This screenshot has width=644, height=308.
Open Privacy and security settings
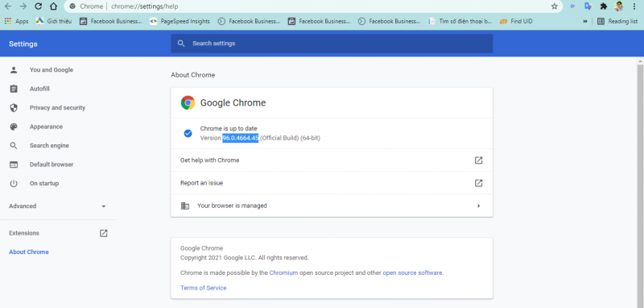[x=58, y=108]
